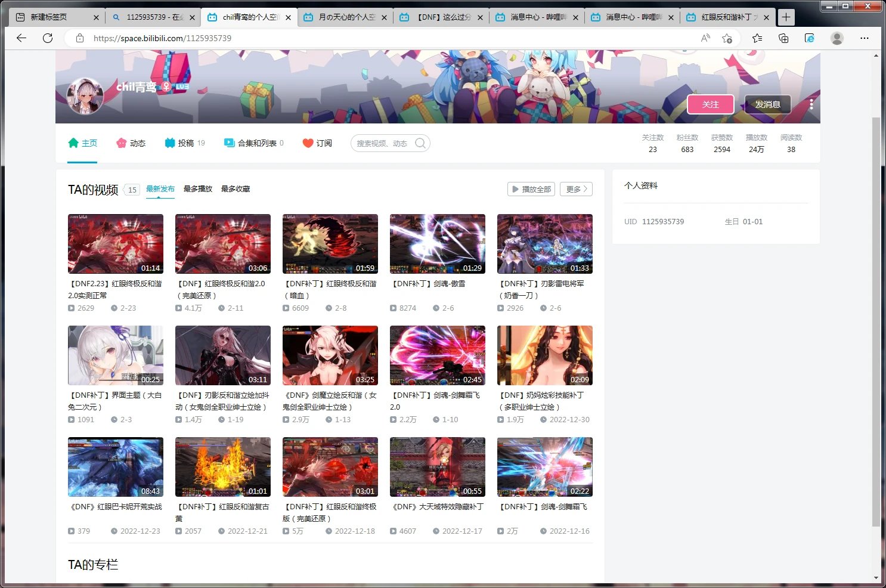Click the 获赞数 2594 stat

click(x=722, y=143)
